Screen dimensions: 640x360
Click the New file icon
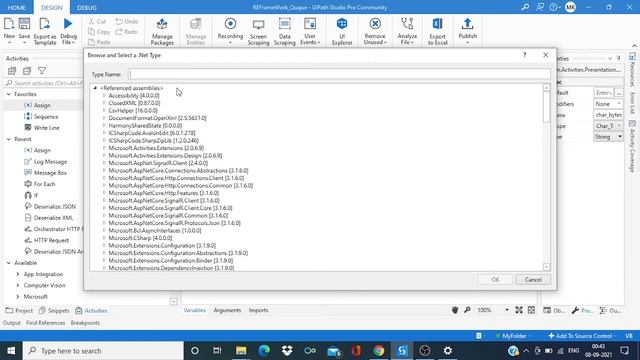tap(9, 24)
